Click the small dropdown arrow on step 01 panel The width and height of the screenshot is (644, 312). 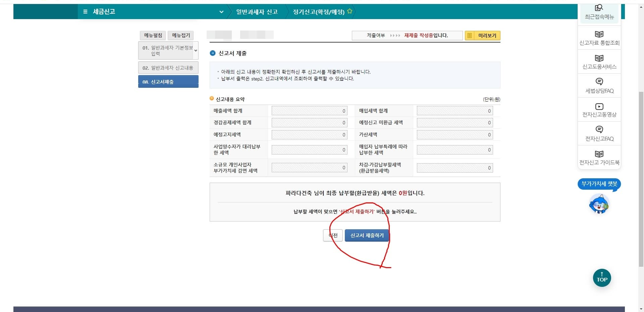pos(196,50)
